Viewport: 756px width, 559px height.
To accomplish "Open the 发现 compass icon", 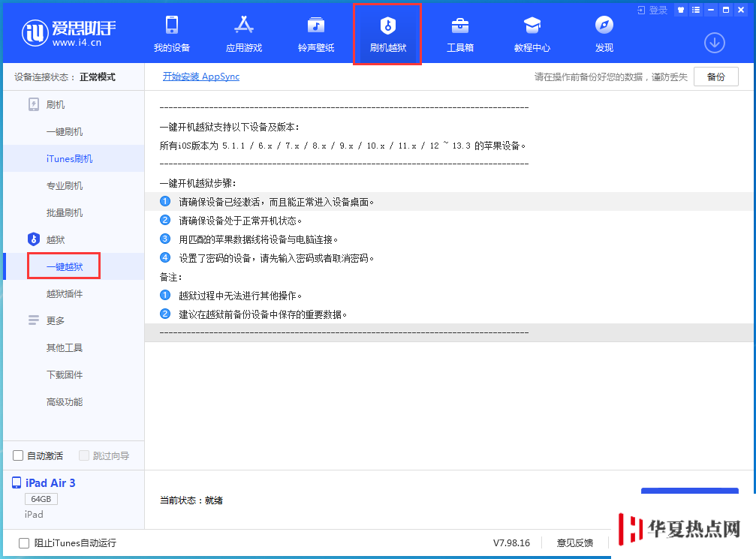I will tap(604, 25).
